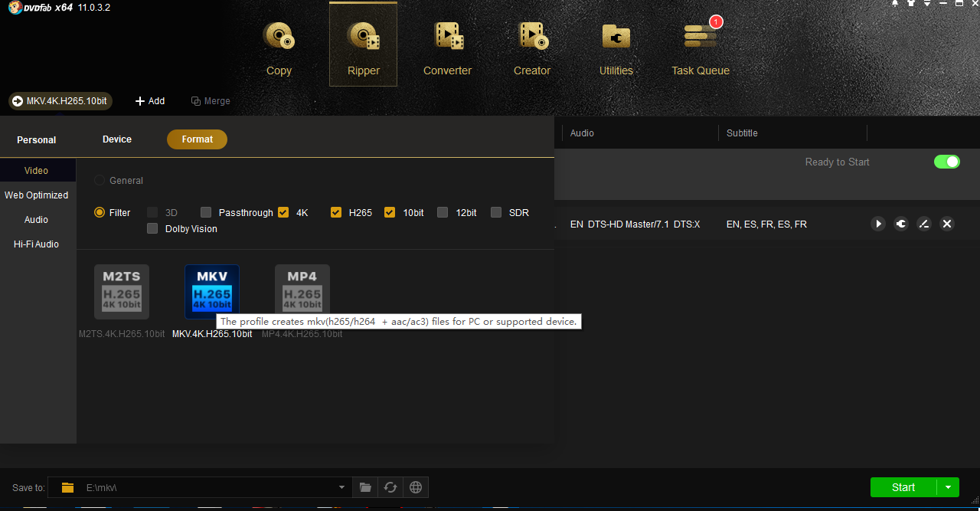Enable the 12bit filter checkbox

point(443,213)
